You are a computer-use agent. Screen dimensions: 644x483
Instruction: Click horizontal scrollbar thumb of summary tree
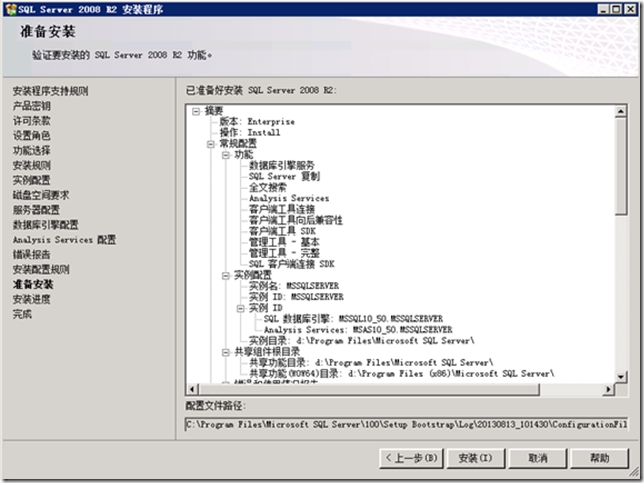[x=369, y=389]
